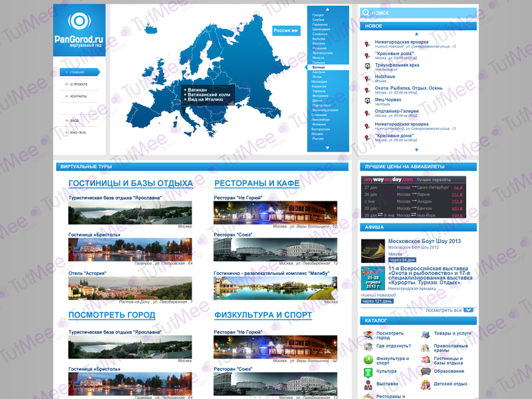
Task: Open Ресторан "Не Горюй" panorama thumbnail
Action: tap(275, 213)
